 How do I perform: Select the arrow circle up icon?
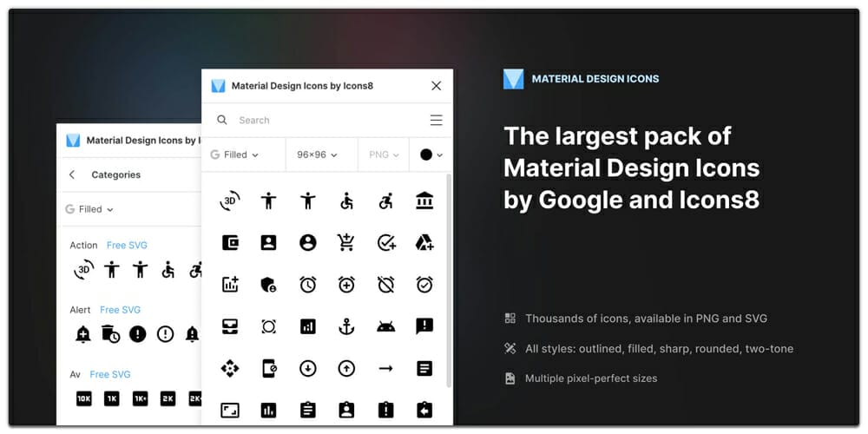pos(346,369)
